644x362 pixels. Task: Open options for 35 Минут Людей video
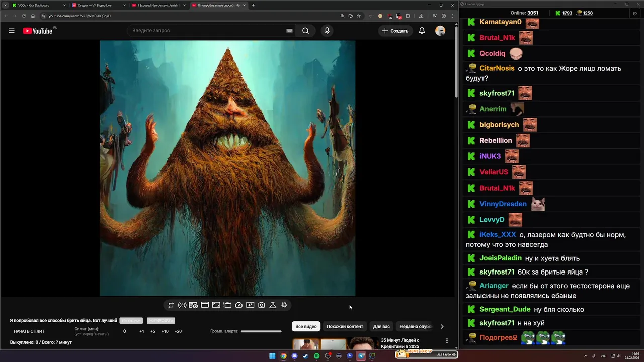(x=447, y=341)
